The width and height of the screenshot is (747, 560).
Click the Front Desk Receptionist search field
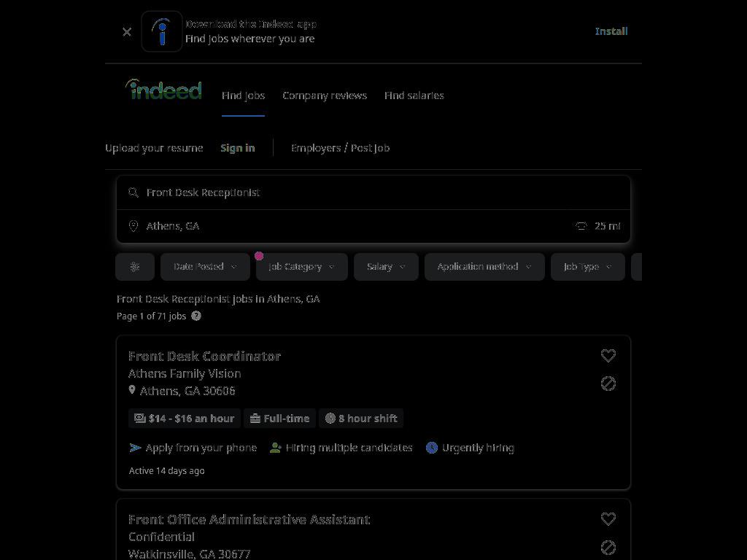pos(373,192)
